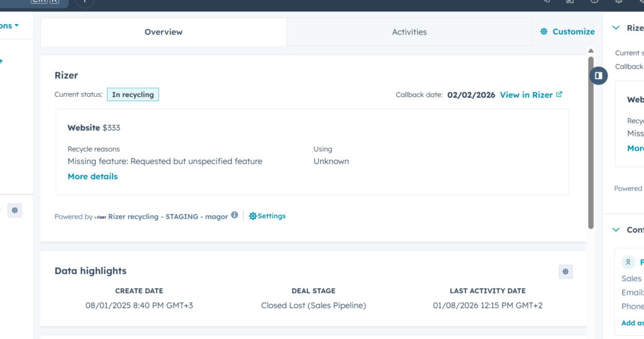Viewport: 644px width, 339px height.
Task: Click the In recycling status badge
Action: coord(133,95)
